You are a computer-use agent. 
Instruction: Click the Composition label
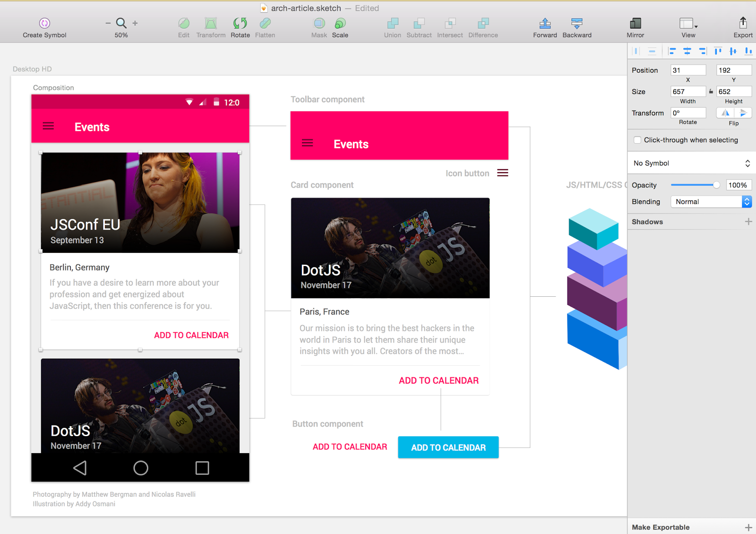pyautogui.click(x=53, y=88)
